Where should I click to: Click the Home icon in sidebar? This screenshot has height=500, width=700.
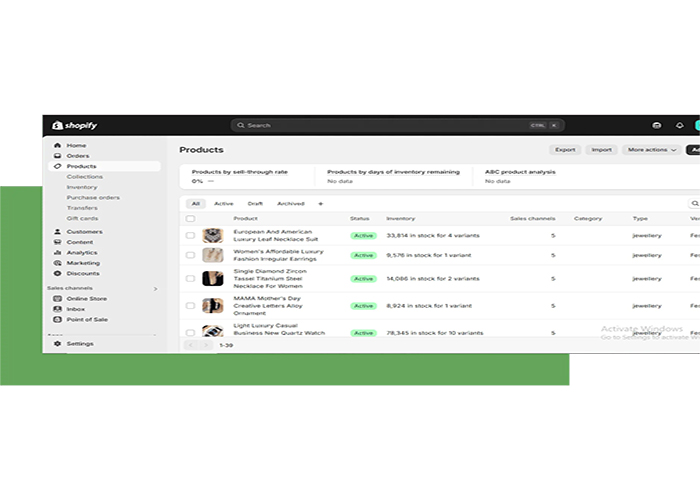(57, 146)
